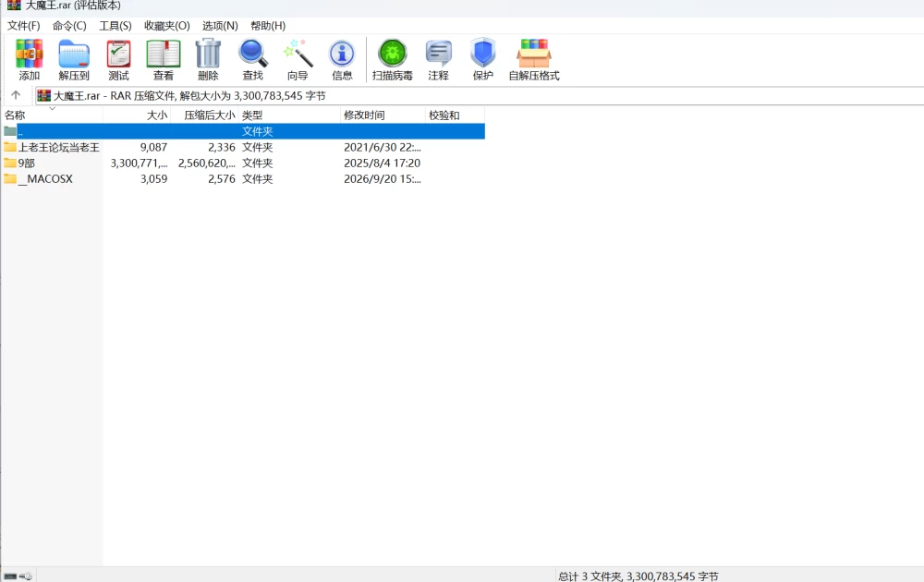Click size value 3,059
This screenshot has width=924, height=582.
[x=153, y=179]
